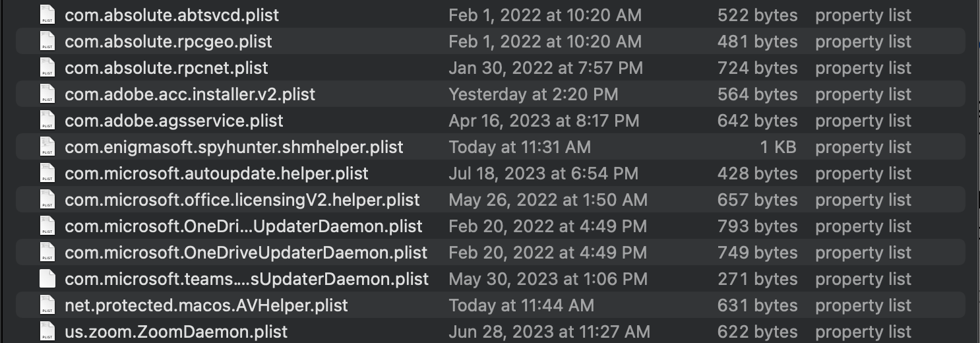Click the truncated com.microsoft.OneDri…UpdaterDaemon.plist name
980x343 pixels.
[x=243, y=226]
